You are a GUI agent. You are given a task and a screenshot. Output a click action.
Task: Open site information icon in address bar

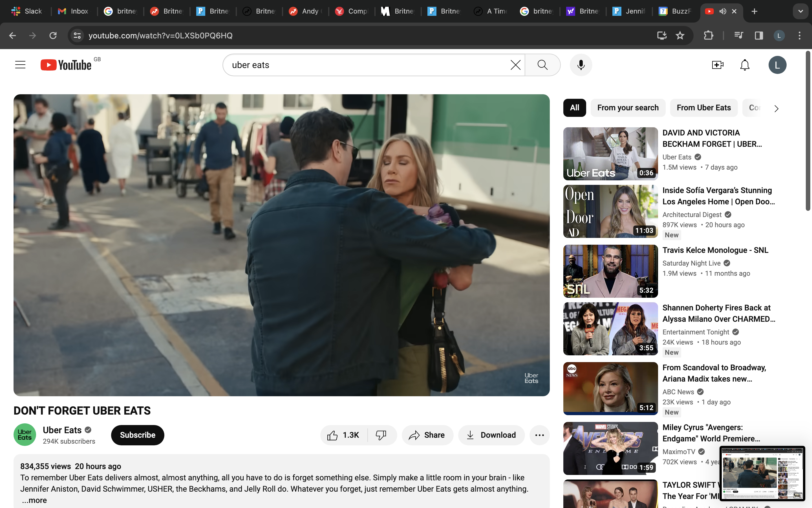(77, 35)
